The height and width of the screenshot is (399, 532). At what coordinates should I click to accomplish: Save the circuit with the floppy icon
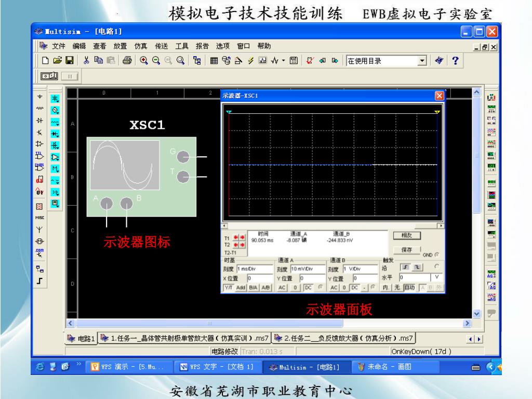tap(70, 60)
